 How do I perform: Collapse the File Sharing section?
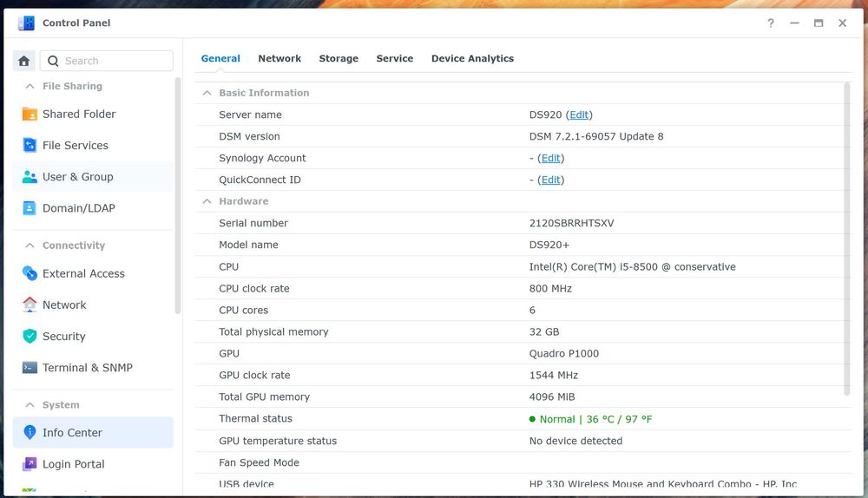(30, 87)
